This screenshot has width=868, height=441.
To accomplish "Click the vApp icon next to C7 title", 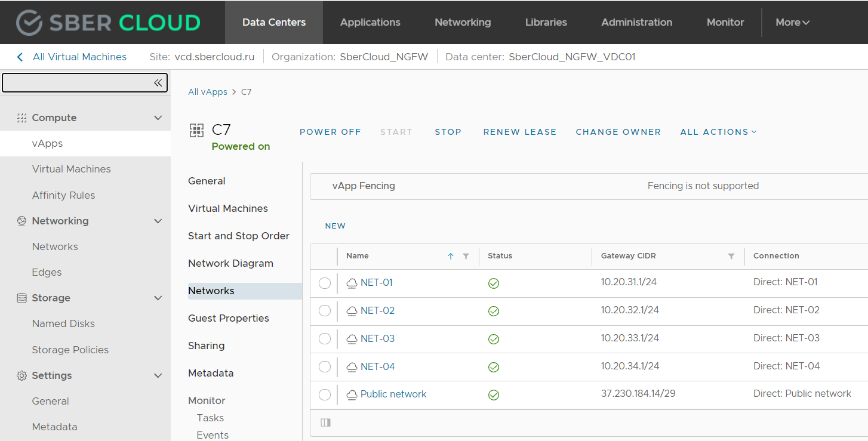I will [196, 131].
